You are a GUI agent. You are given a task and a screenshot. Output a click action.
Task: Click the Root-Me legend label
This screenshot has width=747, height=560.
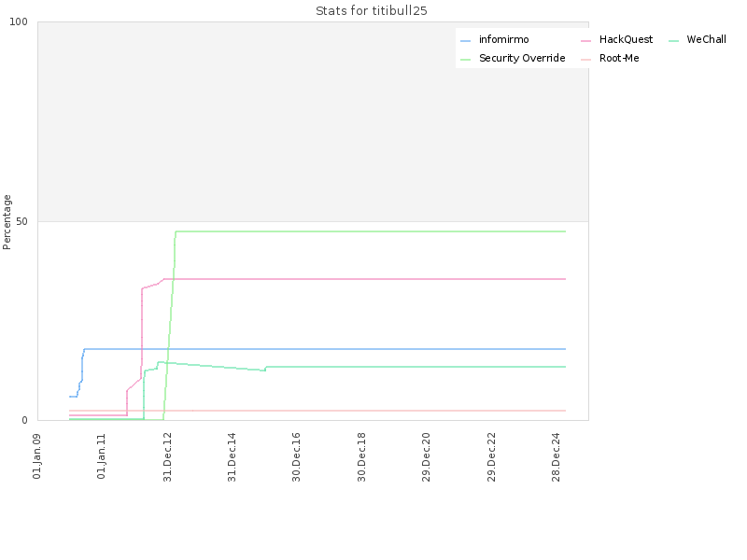619,58
